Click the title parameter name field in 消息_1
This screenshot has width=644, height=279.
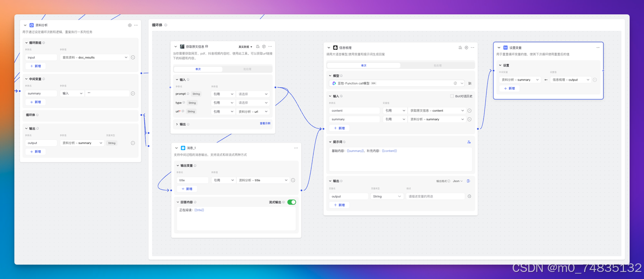click(x=192, y=180)
